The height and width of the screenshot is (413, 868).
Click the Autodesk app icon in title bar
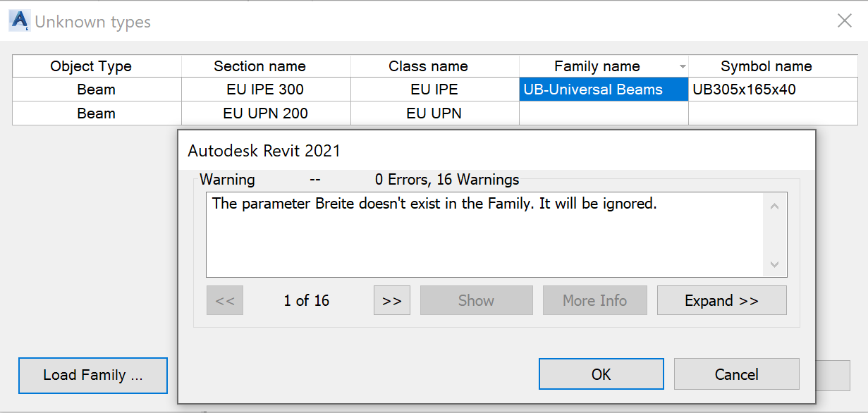pyautogui.click(x=19, y=22)
